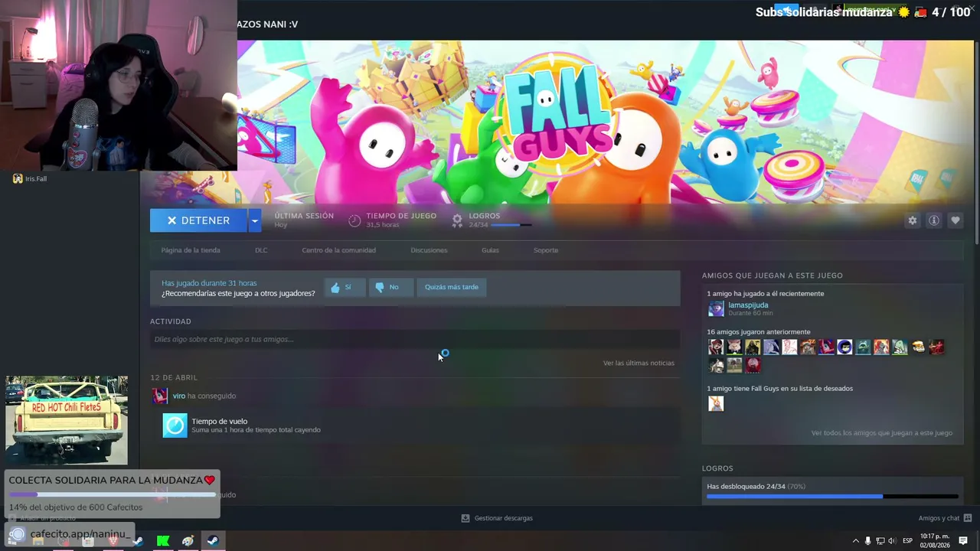Viewport: 980px width, 551px height.
Task: Open lamaspijuda's avatar
Action: [716, 308]
